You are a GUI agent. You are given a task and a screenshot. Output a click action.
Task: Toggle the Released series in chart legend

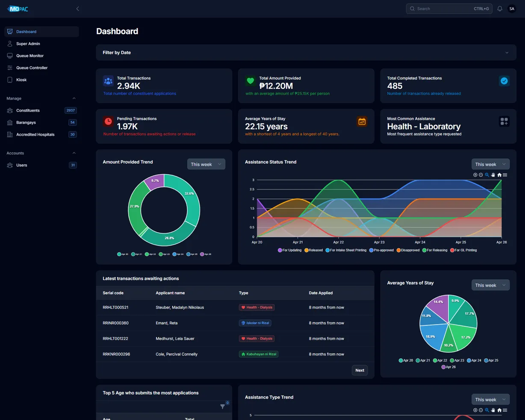[313, 250]
